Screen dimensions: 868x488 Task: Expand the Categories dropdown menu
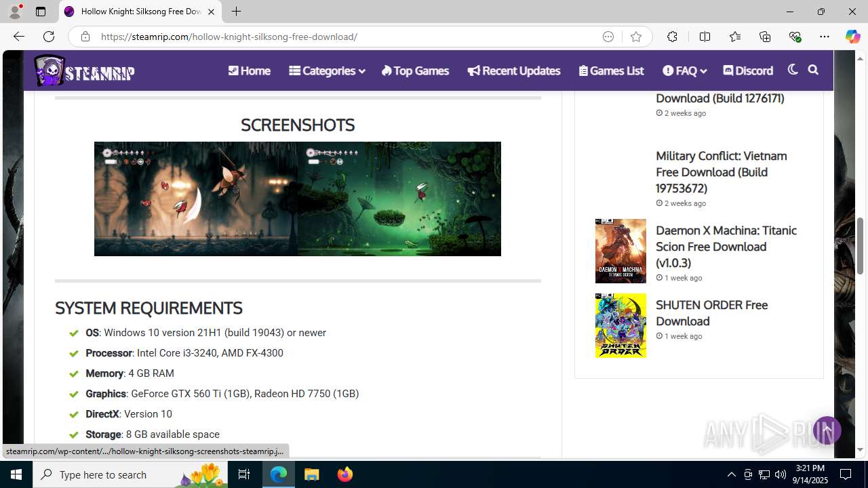click(x=327, y=70)
